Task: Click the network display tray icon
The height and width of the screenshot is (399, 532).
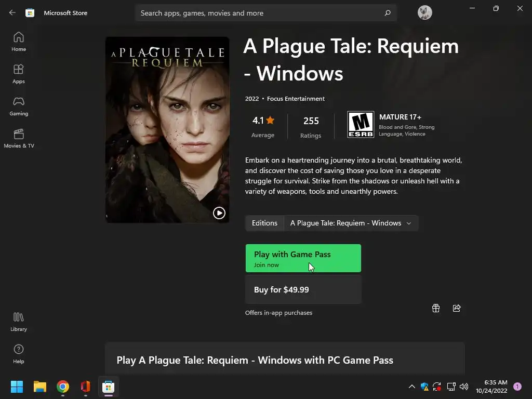Action: (451, 387)
